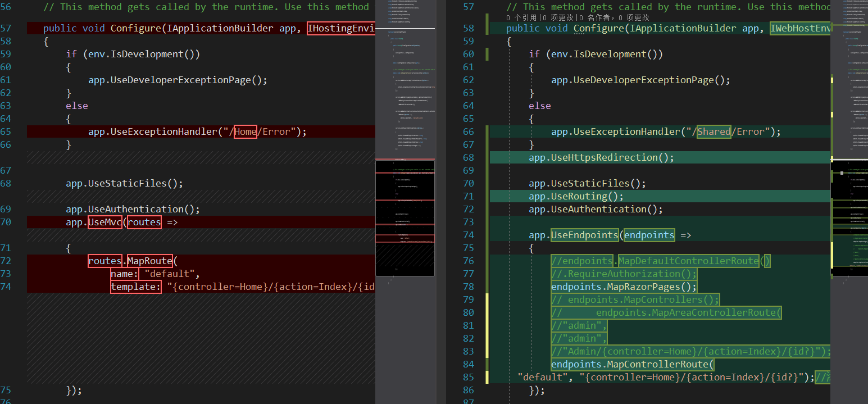868x404 pixels.
Task: Click highlighted 'Home' in left UseExceptionHandler path
Action: tap(246, 131)
